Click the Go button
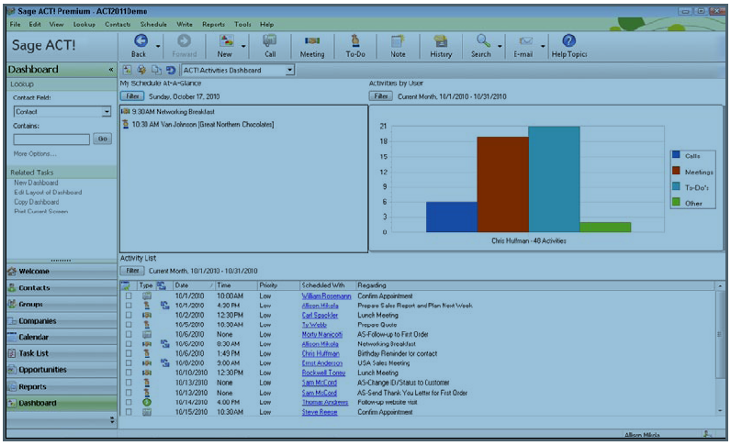Viewport: 730px width, 445px height. point(102,139)
